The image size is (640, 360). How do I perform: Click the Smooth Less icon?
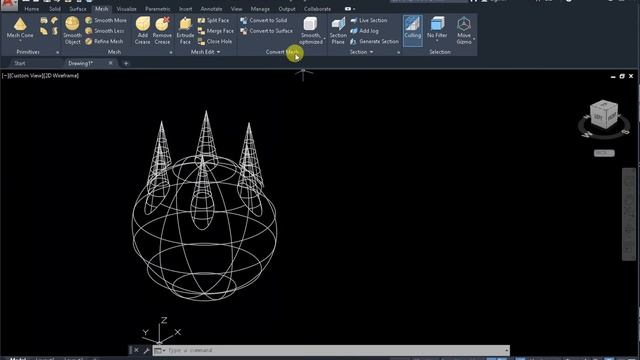[x=89, y=31]
